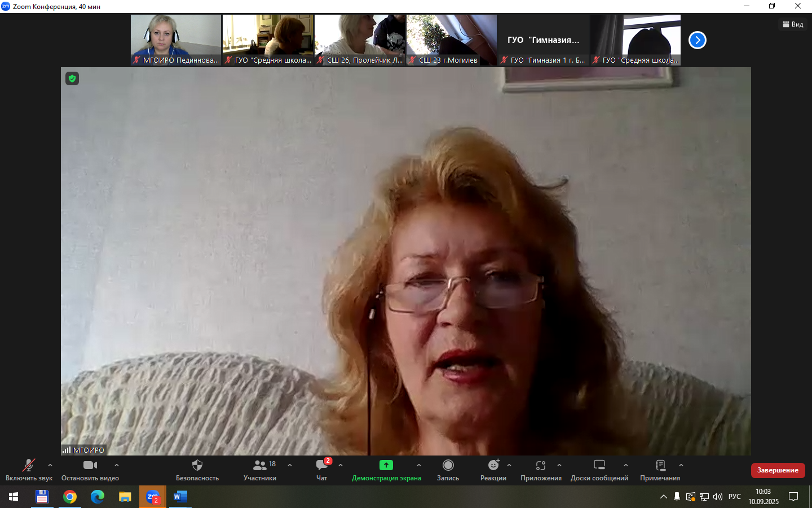Open the Реакции reactions menu

tap(493, 470)
